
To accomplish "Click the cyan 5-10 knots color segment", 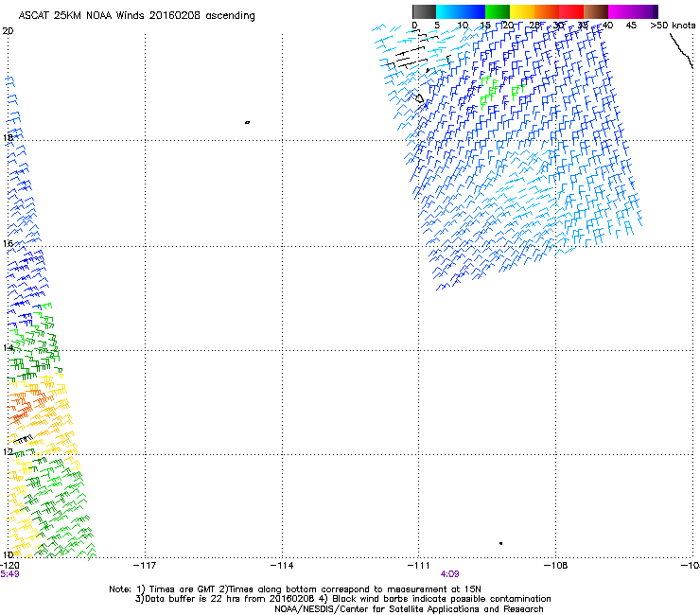I will [x=448, y=11].
